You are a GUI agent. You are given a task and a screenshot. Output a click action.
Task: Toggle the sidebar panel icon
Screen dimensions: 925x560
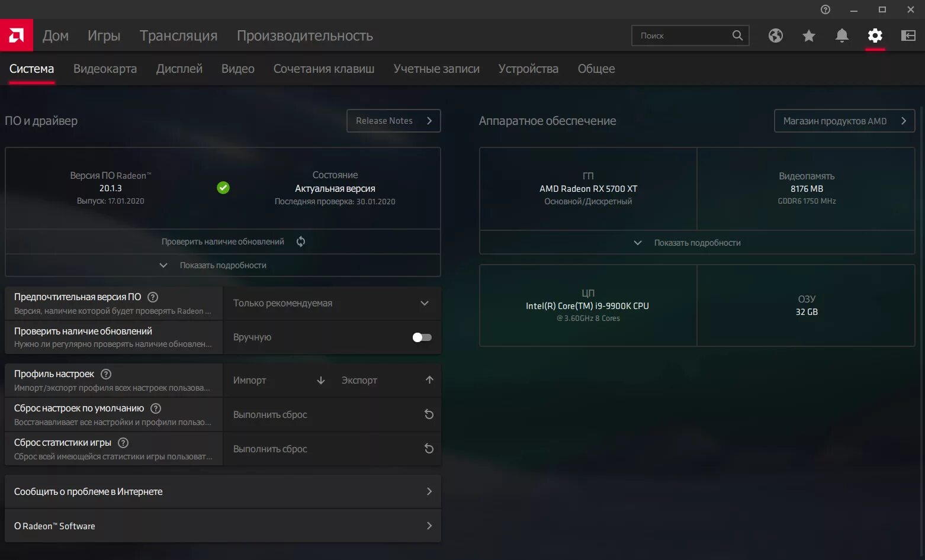click(x=908, y=36)
